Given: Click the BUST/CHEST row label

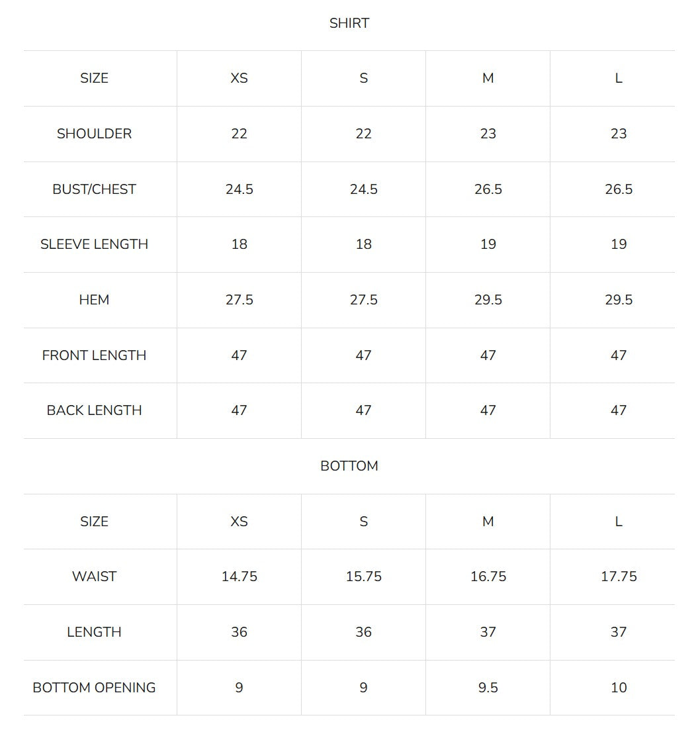Looking at the screenshot, I should pos(94,189).
